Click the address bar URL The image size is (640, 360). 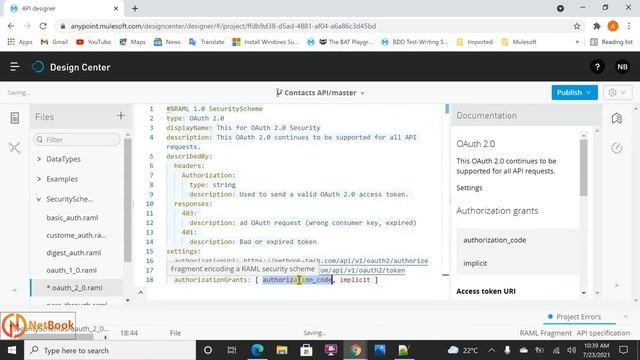coord(223,26)
